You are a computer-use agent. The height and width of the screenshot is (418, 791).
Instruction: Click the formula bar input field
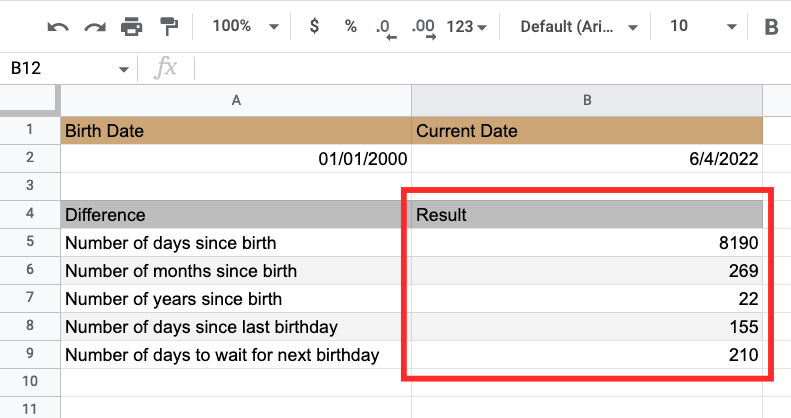click(x=490, y=69)
